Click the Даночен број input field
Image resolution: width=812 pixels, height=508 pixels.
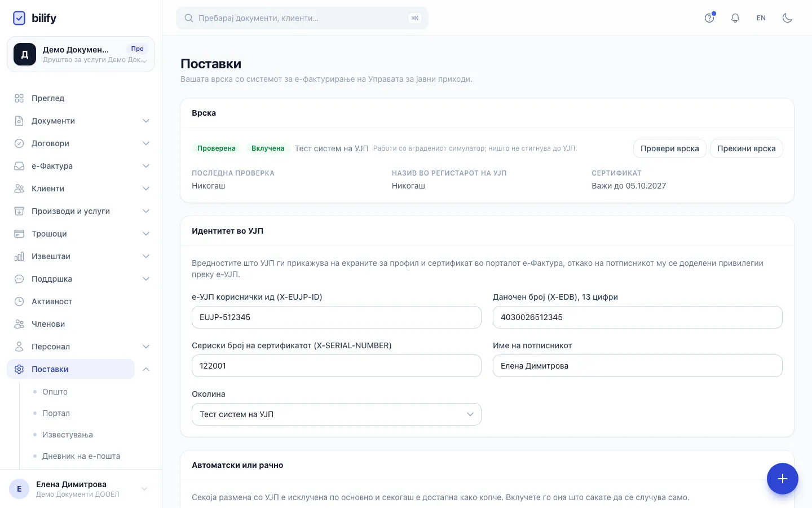click(x=638, y=317)
